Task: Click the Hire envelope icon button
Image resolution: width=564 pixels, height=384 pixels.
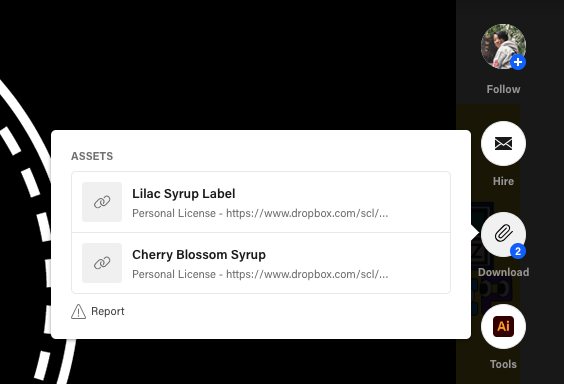Action: click(x=503, y=143)
